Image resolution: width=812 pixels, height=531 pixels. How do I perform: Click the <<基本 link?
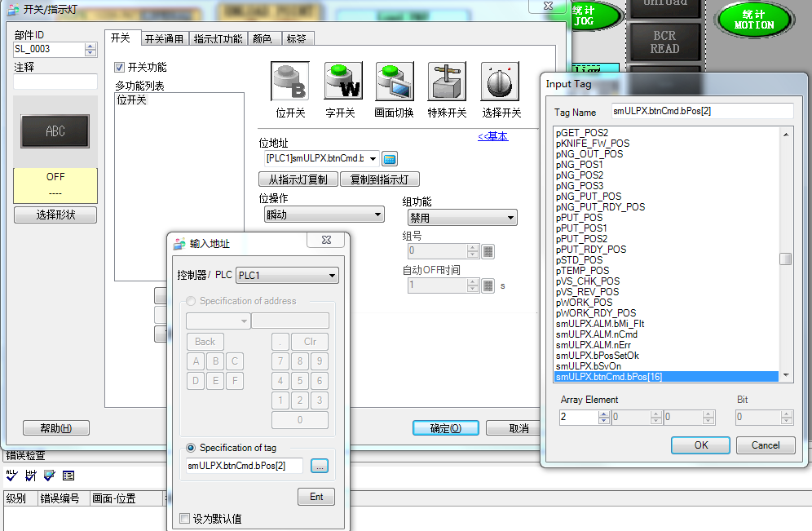(x=492, y=136)
